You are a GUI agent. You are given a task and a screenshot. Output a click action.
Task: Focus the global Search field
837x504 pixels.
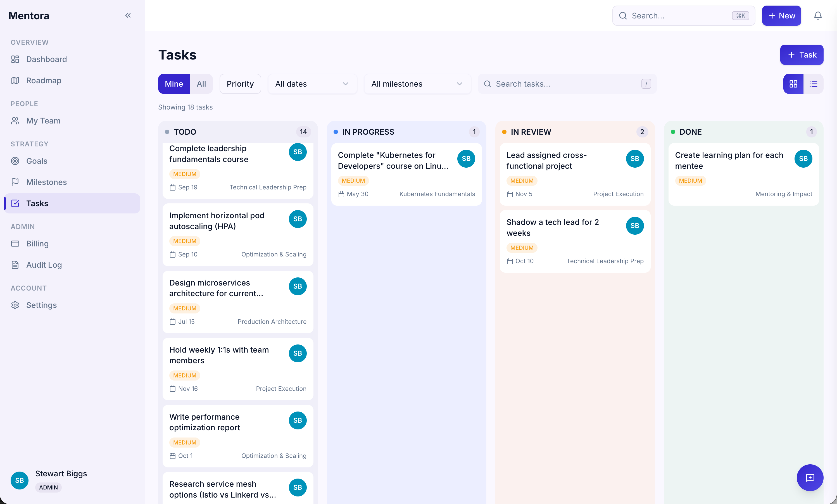coord(684,16)
